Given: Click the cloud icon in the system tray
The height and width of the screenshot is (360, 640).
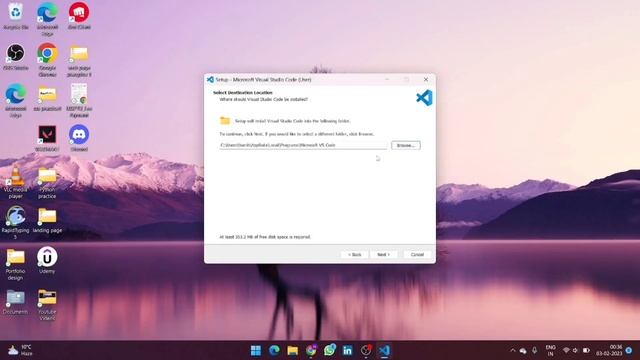Looking at the screenshot, I should (x=523, y=351).
